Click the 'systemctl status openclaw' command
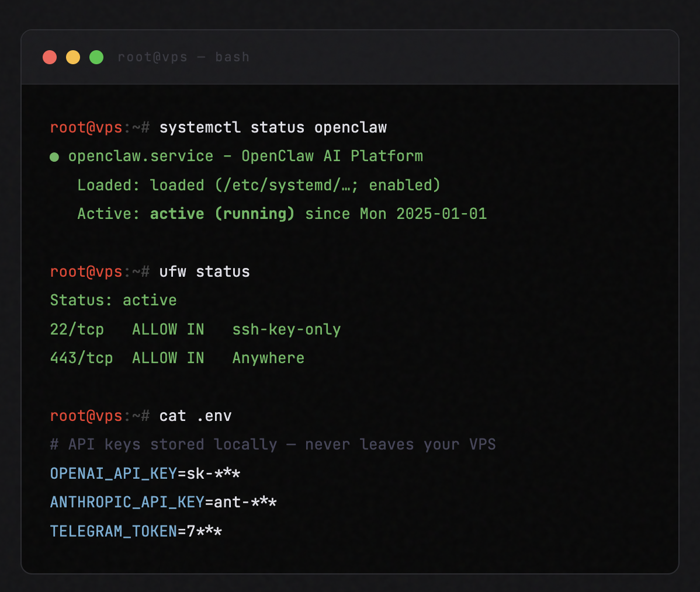 pos(273,128)
